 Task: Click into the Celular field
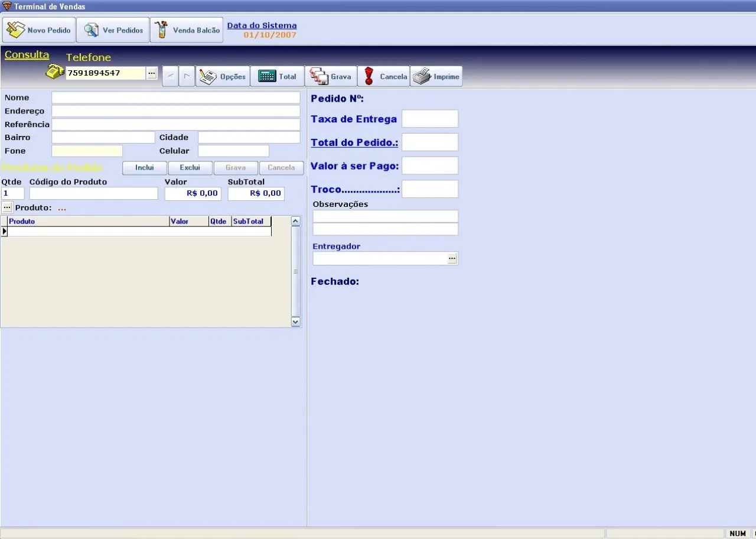(233, 151)
